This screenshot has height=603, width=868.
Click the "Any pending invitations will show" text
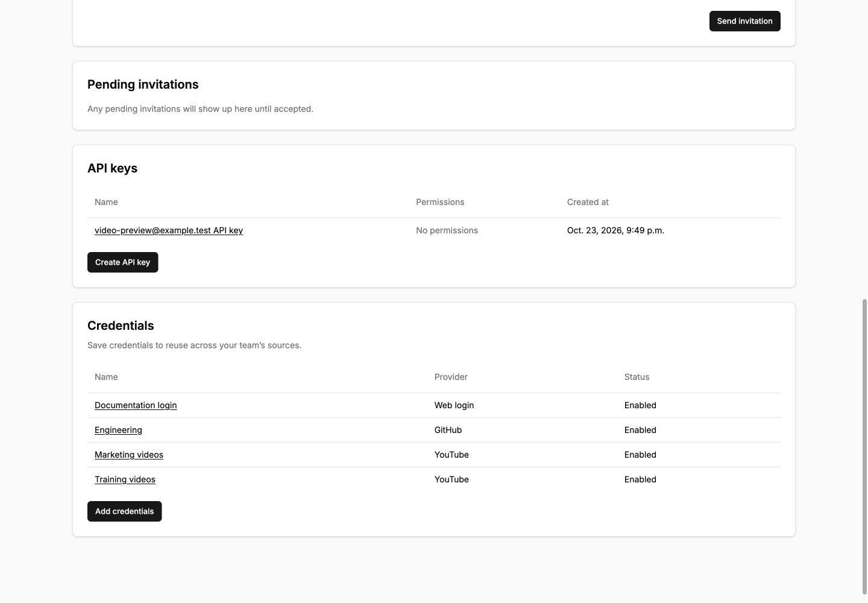(200, 109)
